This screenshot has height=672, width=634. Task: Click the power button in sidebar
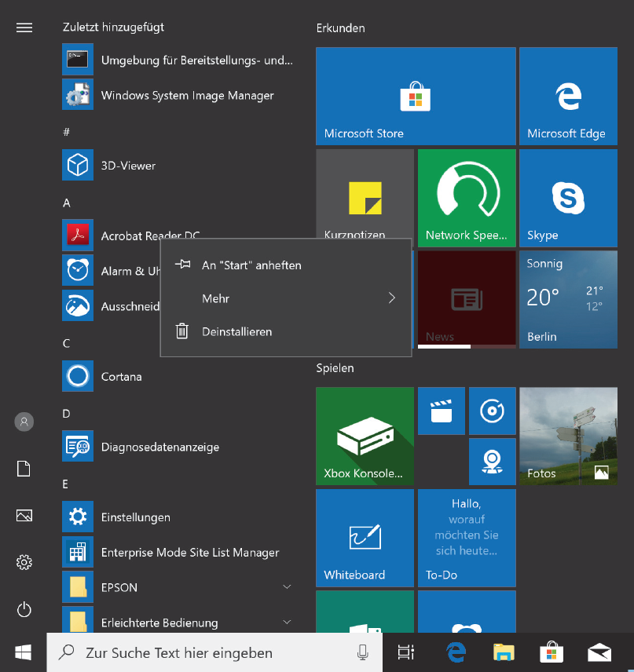point(24,609)
